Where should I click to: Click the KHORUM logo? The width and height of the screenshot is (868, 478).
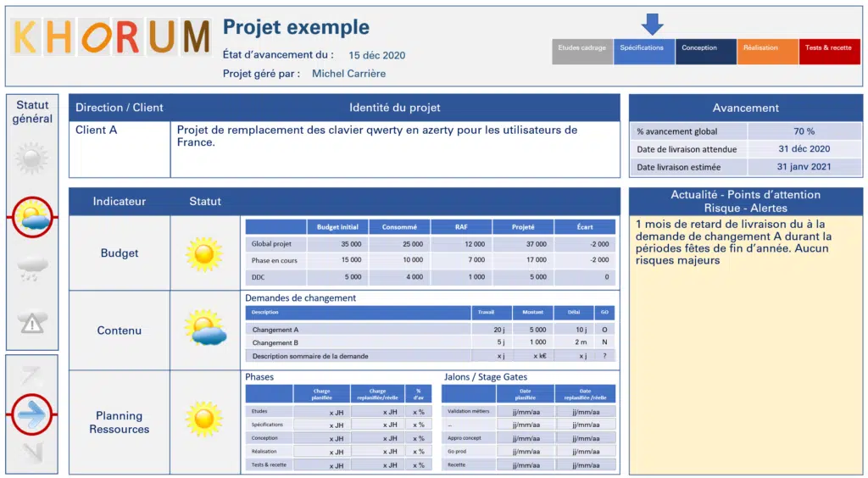tap(111, 36)
